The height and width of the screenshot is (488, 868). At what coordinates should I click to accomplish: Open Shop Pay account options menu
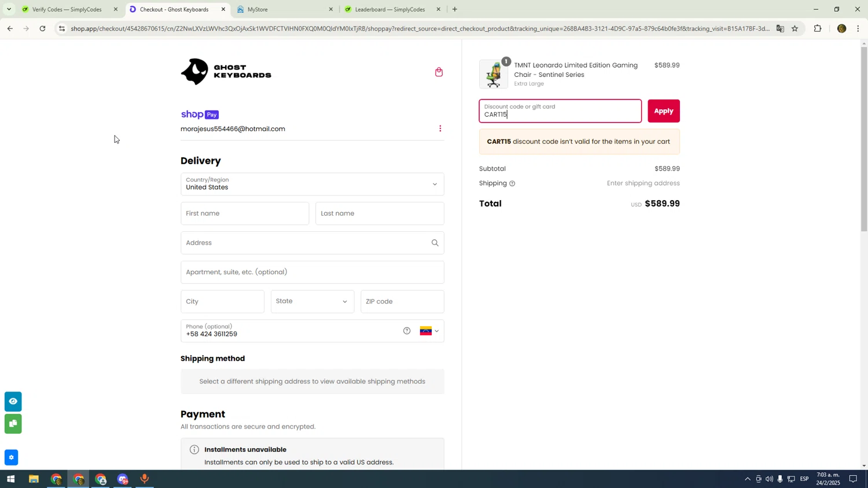point(440,129)
